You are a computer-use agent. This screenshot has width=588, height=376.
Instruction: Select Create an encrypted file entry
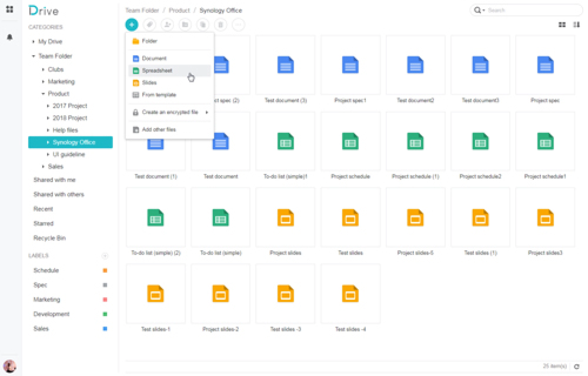(170, 112)
